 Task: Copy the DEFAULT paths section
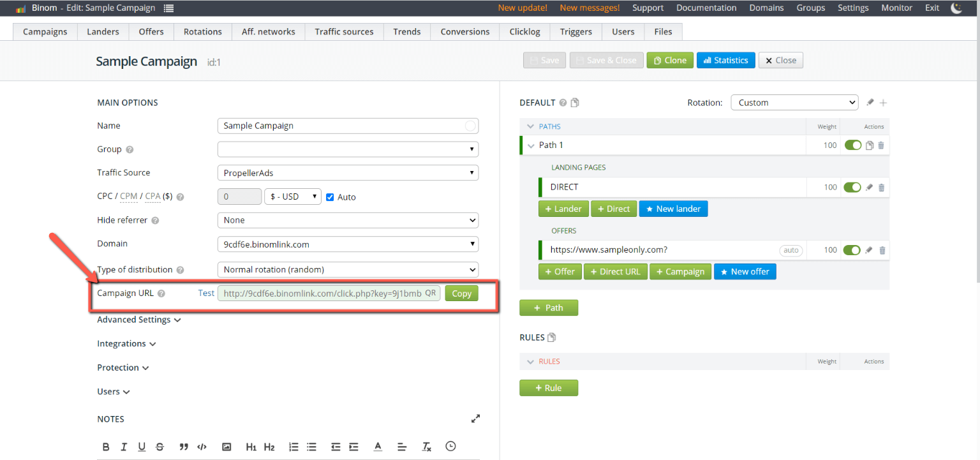575,103
